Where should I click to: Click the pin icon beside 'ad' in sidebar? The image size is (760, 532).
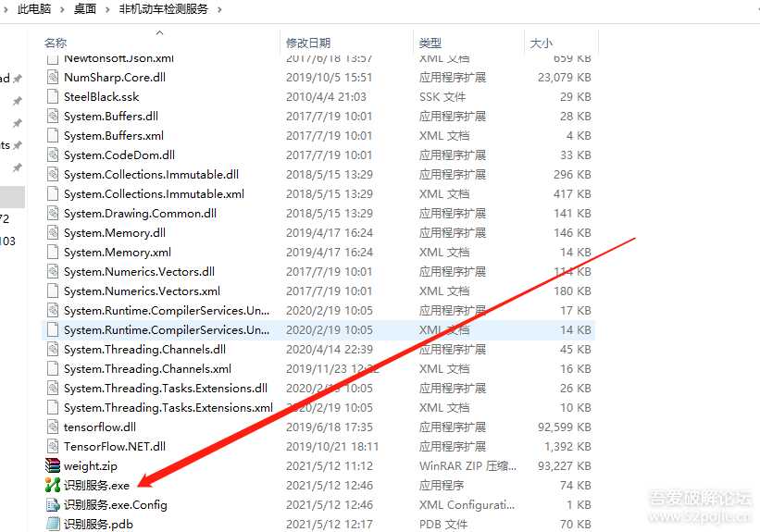(18, 78)
